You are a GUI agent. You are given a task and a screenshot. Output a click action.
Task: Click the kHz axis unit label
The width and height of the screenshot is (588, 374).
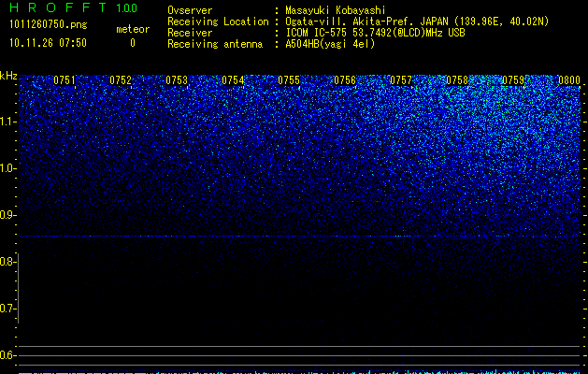(8, 76)
